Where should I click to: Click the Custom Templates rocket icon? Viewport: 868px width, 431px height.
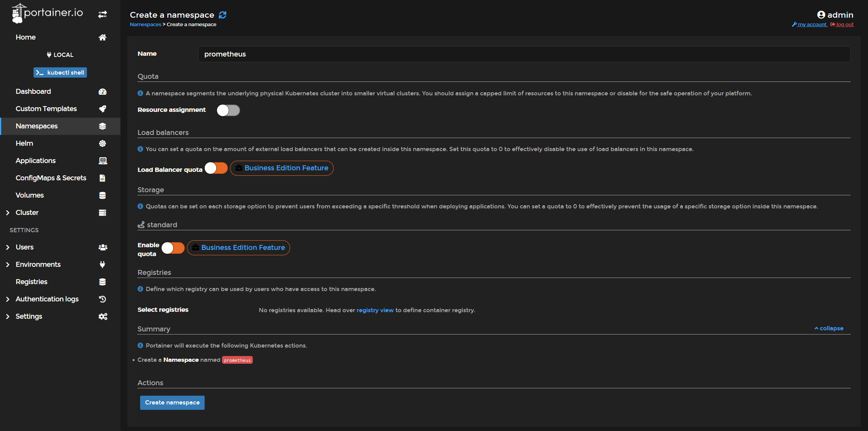pos(102,108)
